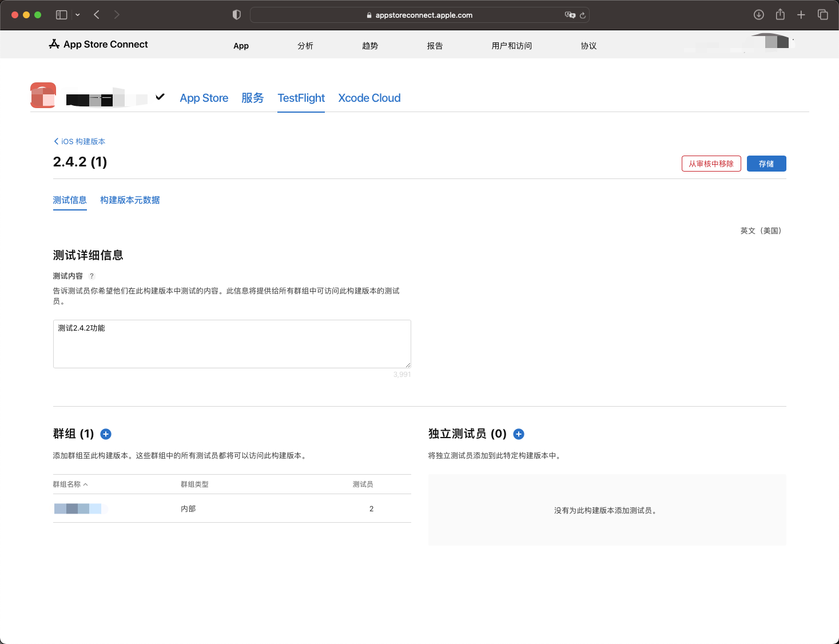
Task: Click 从审核中移除 button
Action: [711, 164]
